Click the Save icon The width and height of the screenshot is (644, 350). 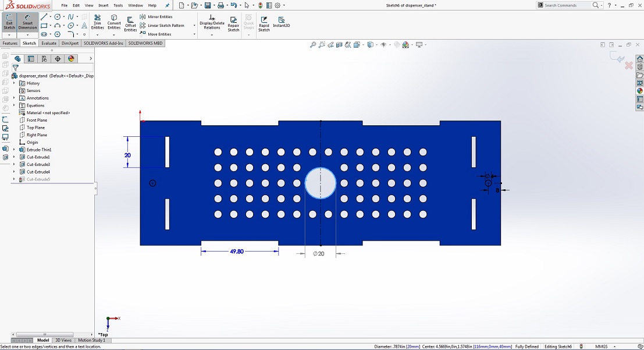pos(208,5)
